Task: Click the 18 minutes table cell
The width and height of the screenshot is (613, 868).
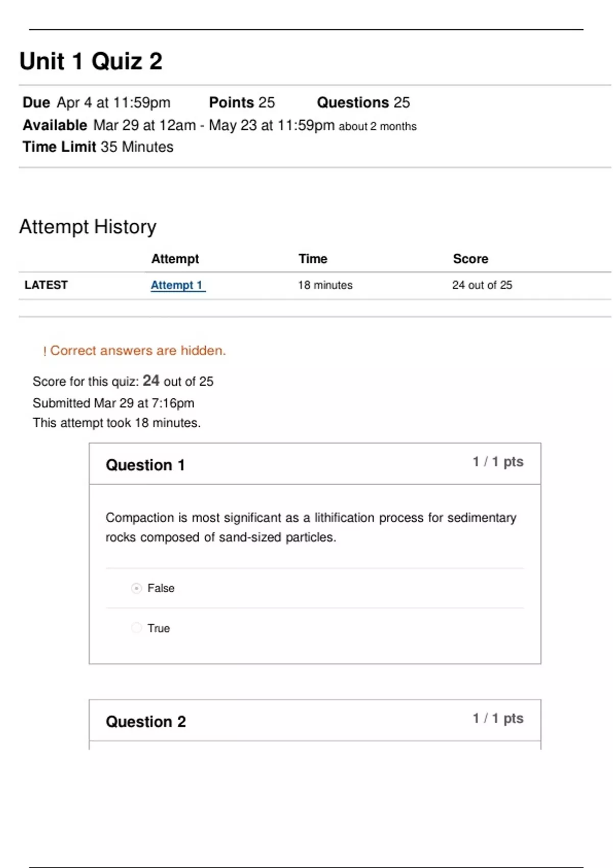Action: pyautogui.click(x=325, y=285)
